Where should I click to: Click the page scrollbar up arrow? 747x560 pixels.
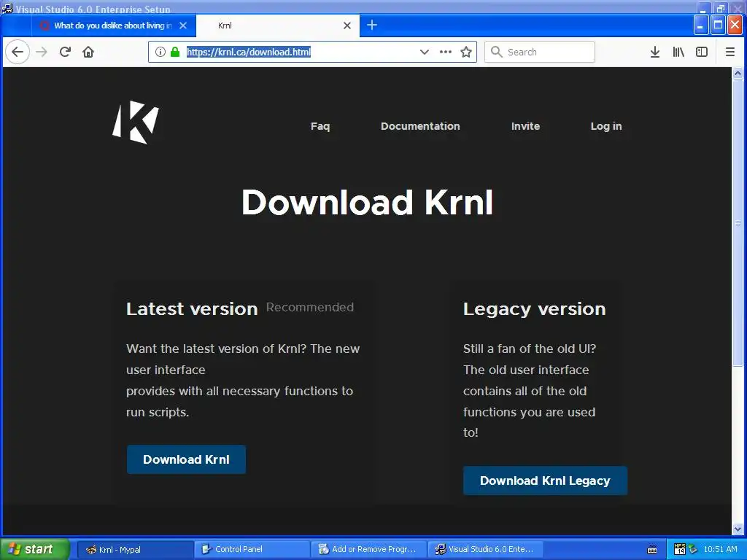pos(738,74)
